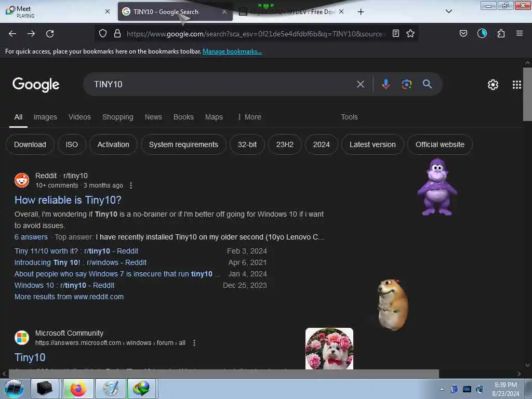This screenshot has height=399, width=532.
Task: Apply System requirements chip
Action: pyautogui.click(x=183, y=144)
